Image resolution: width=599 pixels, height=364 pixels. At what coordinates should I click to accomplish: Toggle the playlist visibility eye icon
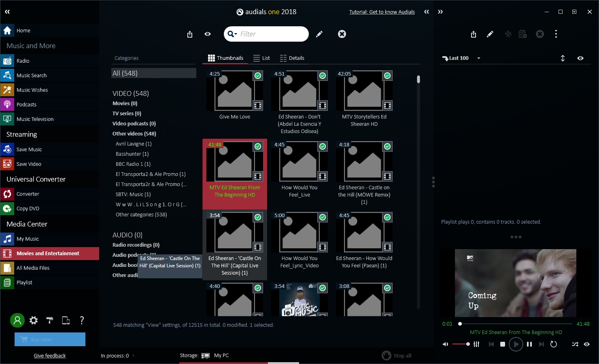[x=580, y=58]
